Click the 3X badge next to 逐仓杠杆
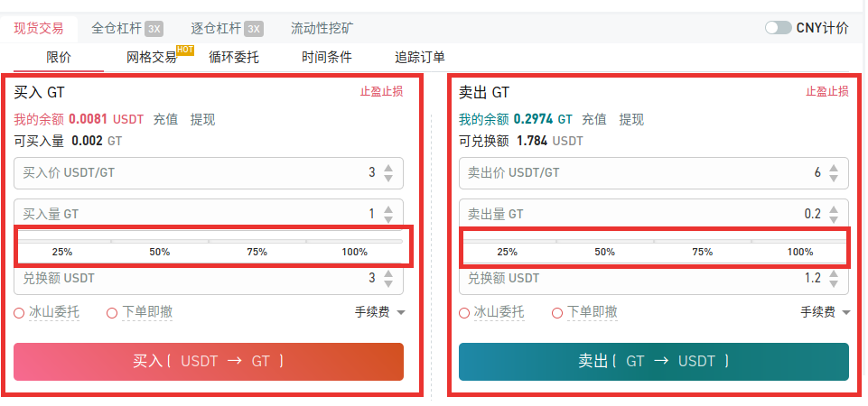Screen dimensions: 868x406 (254, 29)
